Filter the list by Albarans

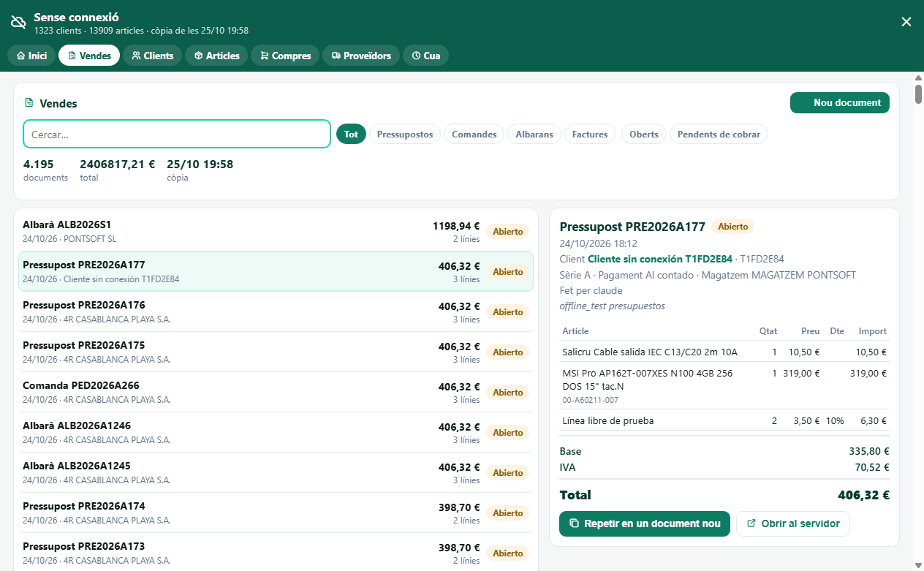[534, 134]
